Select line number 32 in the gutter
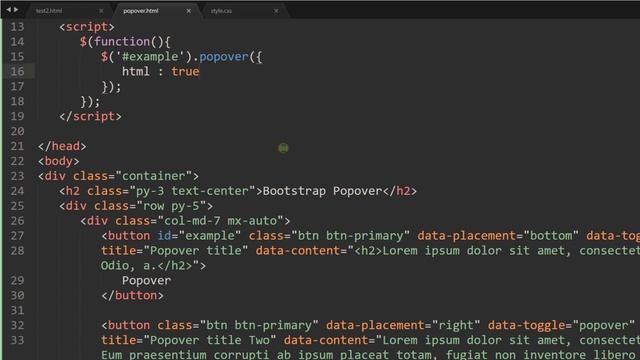The height and width of the screenshot is (360, 640). (17, 325)
